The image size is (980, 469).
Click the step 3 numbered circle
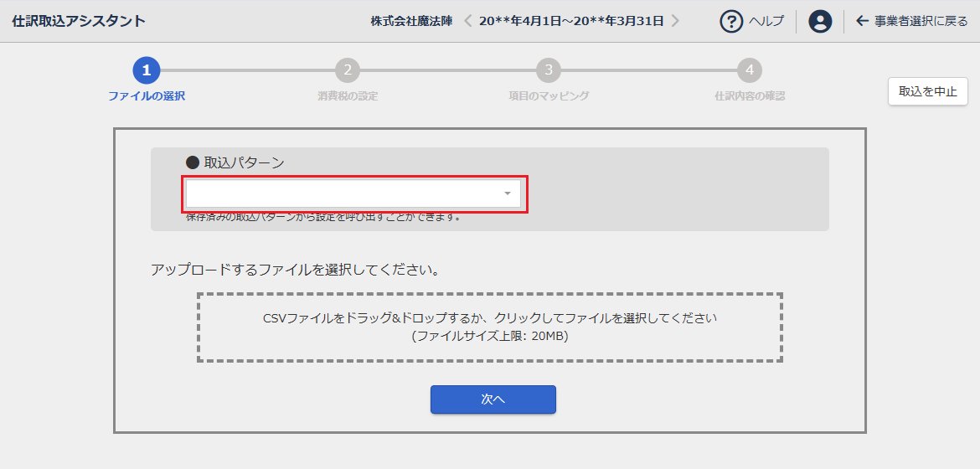(549, 70)
